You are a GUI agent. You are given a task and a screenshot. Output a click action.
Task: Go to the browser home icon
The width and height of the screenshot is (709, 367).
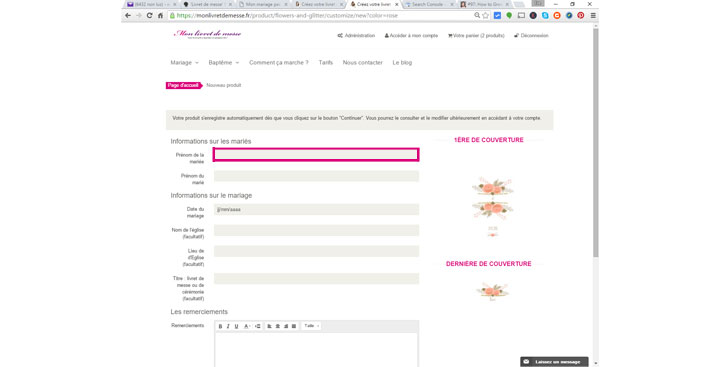[160, 15]
